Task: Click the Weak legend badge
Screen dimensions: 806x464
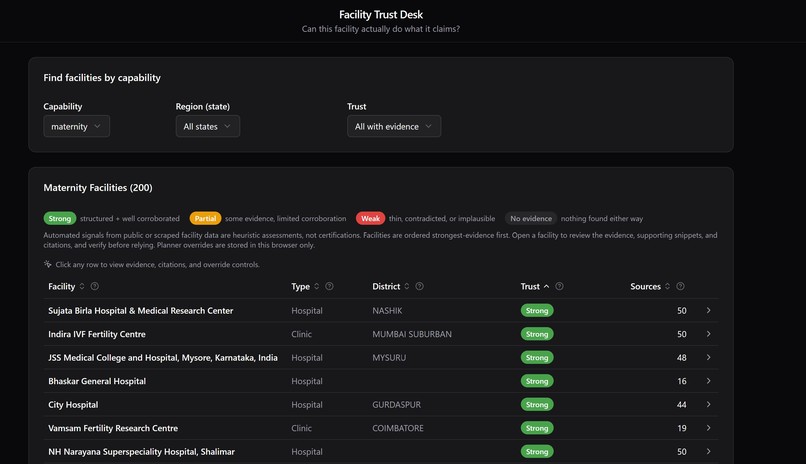Action: [370, 218]
